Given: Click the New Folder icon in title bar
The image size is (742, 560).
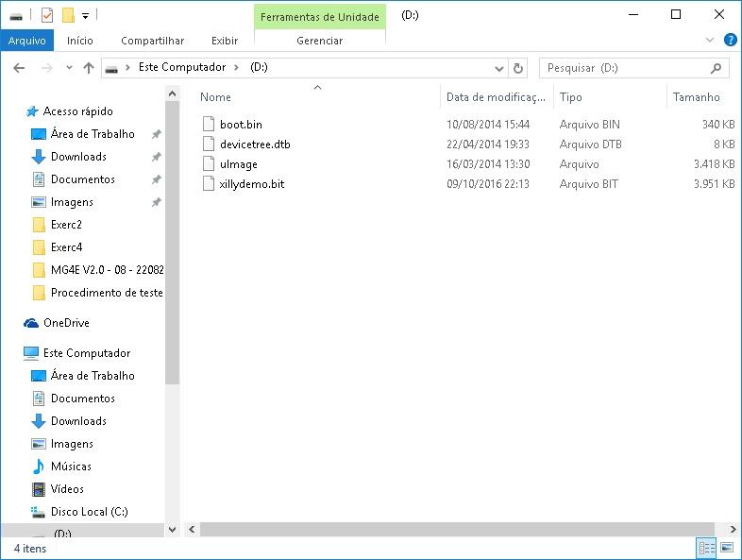Looking at the screenshot, I should (67, 15).
